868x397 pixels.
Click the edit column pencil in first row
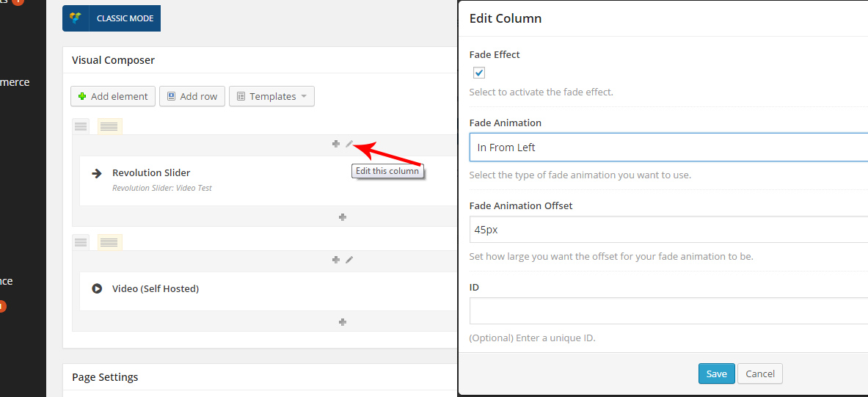349,144
